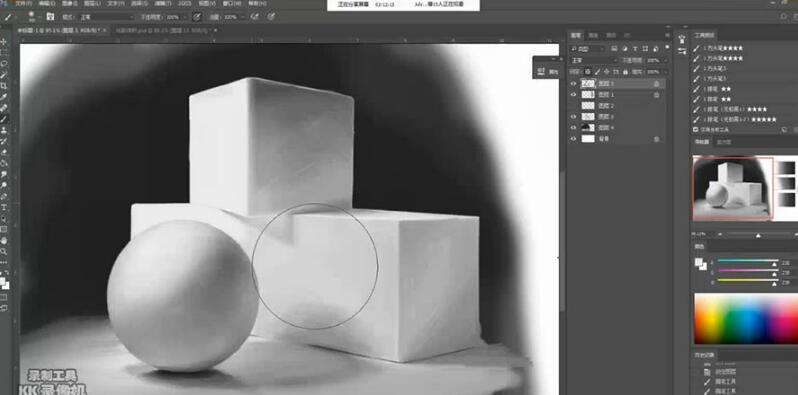The width and height of the screenshot is (798, 395).
Task: Open the brush settings panel icon in options bar
Action: pyautogui.click(x=49, y=17)
